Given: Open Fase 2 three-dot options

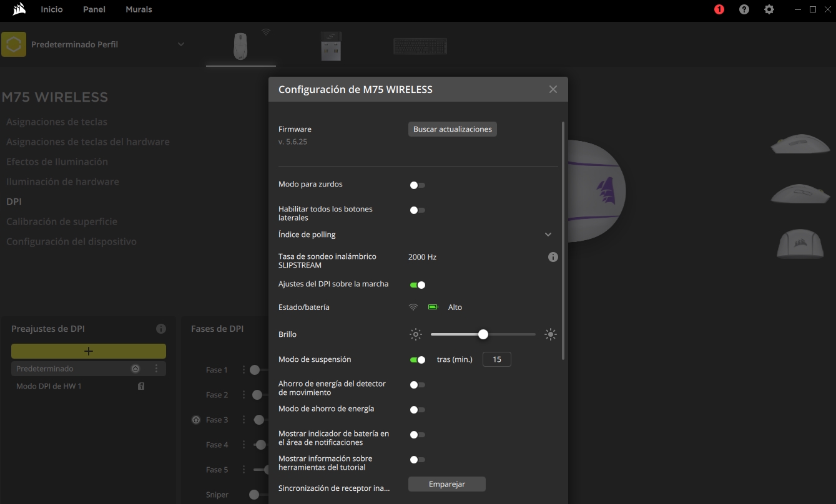Looking at the screenshot, I should pos(243,395).
